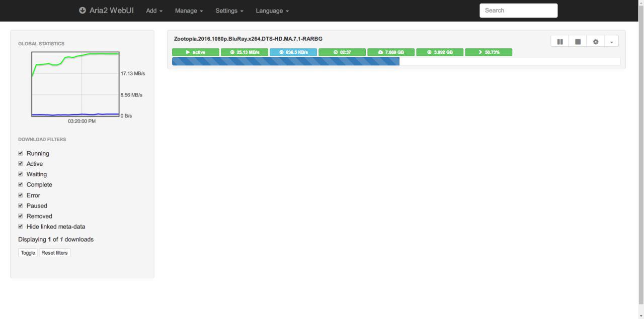Click the 17.13 MB/s graph label
644x319 pixels.
(133, 73)
